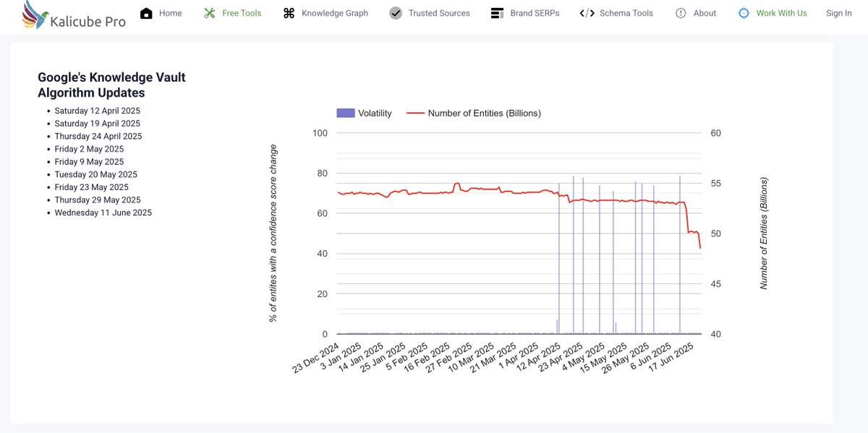Image resolution: width=868 pixels, height=433 pixels.
Task: Click the Google's Knowledge Vault Algorithm Updates heading
Action: (111, 85)
